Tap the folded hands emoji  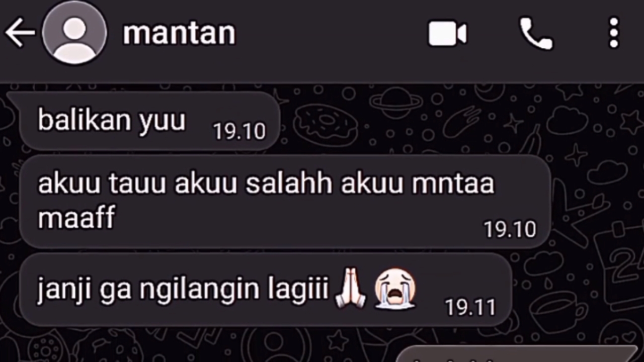pos(350,289)
